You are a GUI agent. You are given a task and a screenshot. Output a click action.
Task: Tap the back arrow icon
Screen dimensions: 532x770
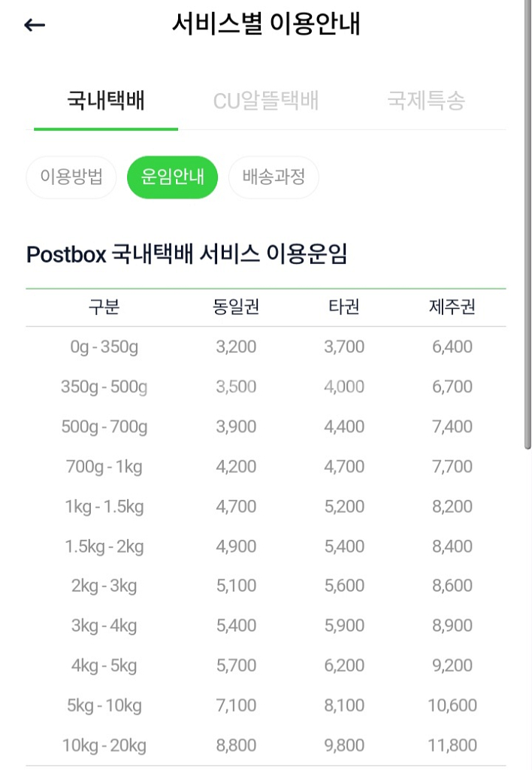pos(35,25)
